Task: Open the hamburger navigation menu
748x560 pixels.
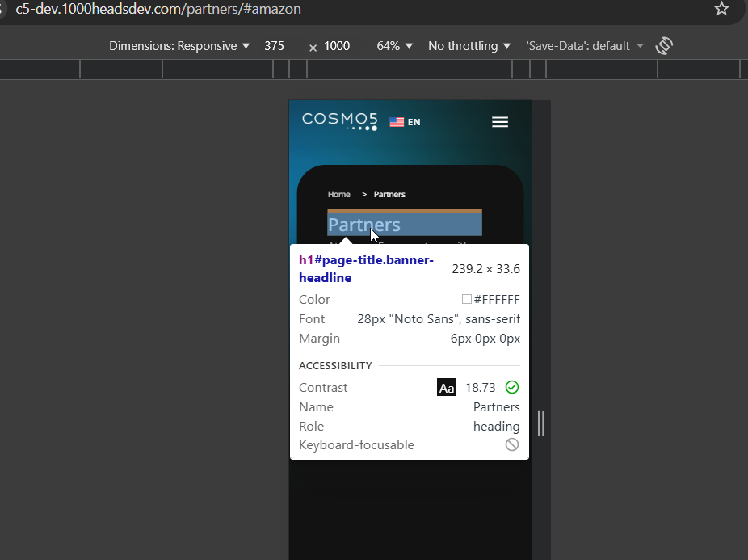Action: [x=500, y=122]
